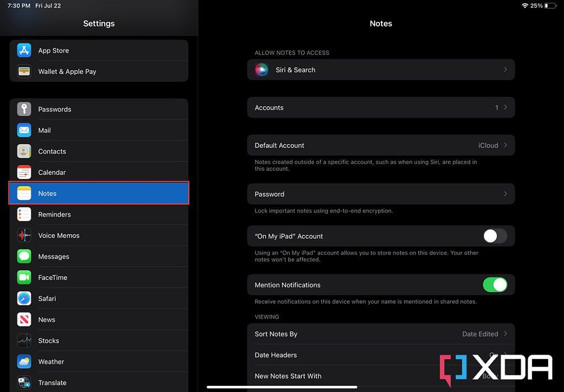Image resolution: width=564 pixels, height=392 pixels.
Task: Open the Default Account setting
Action: [381, 145]
